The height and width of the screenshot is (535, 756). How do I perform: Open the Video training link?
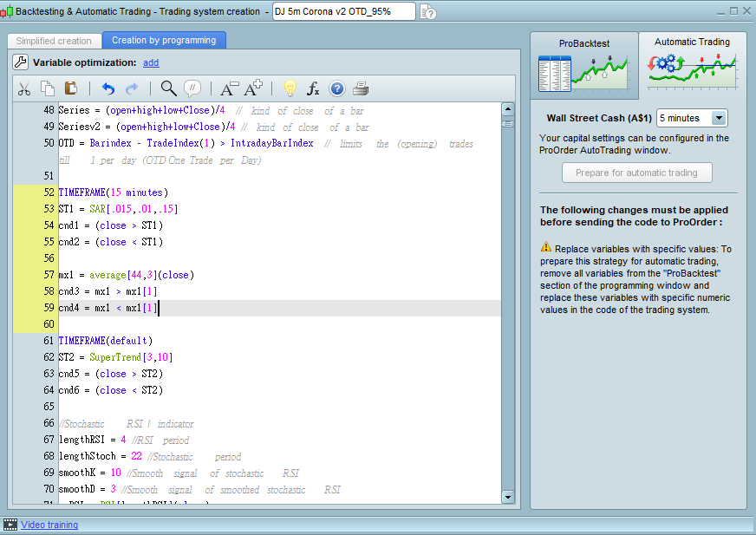click(x=49, y=525)
